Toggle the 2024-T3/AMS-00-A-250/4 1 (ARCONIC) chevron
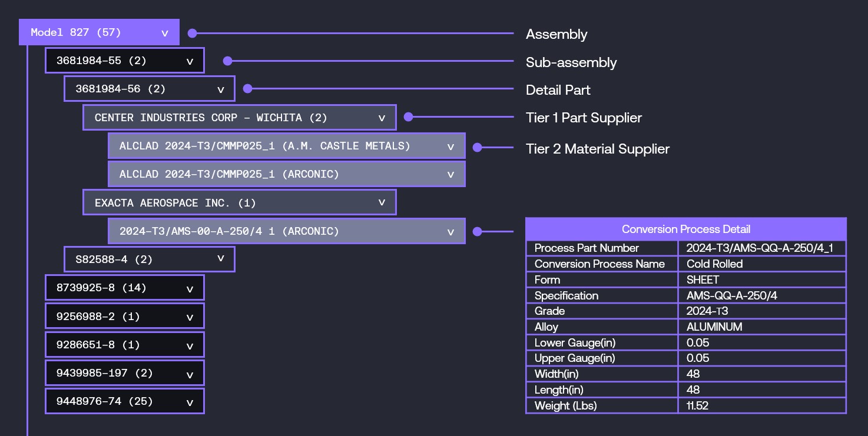The image size is (868, 436). click(451, 232)
